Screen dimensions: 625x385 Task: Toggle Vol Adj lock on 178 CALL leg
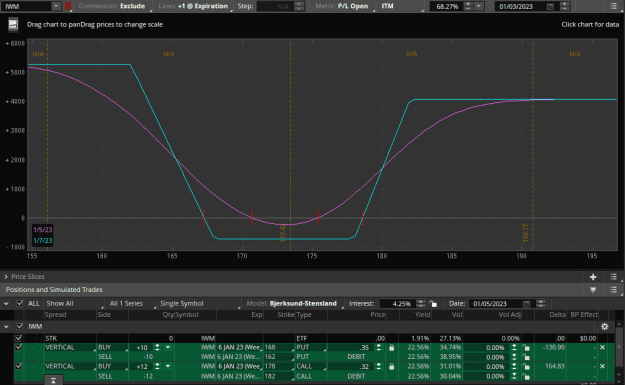[527, 366]
